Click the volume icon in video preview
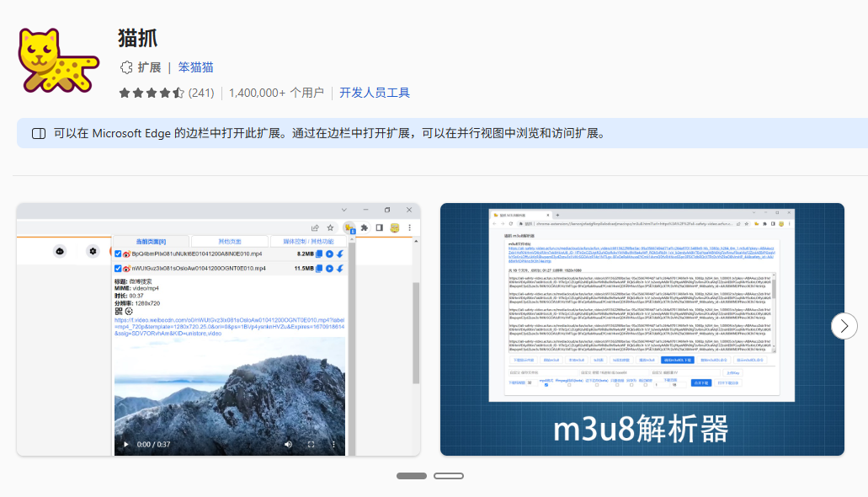The height and width of the screenshot is (497, 868). click(288, 445)
